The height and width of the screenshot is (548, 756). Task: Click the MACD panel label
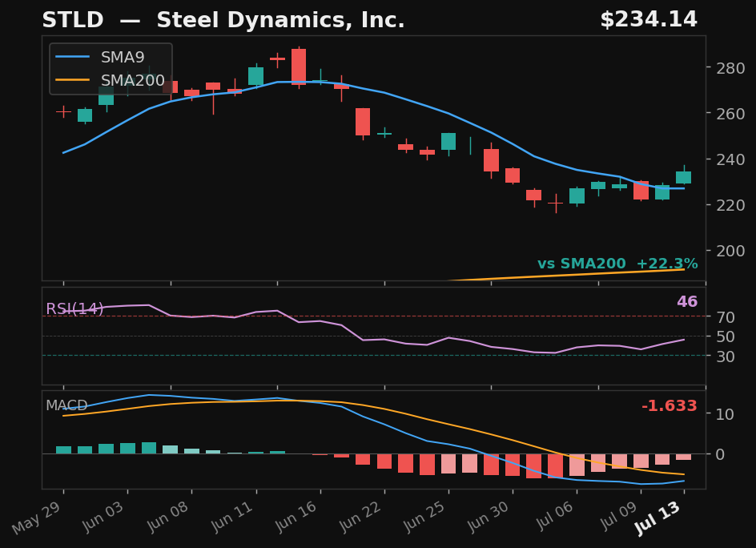coord(66,405)
